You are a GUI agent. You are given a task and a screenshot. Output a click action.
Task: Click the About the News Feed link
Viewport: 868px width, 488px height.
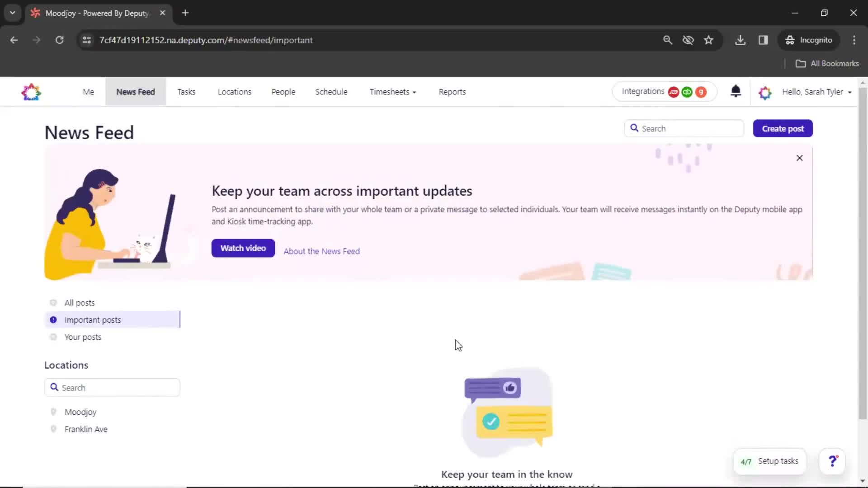[321, 251]
